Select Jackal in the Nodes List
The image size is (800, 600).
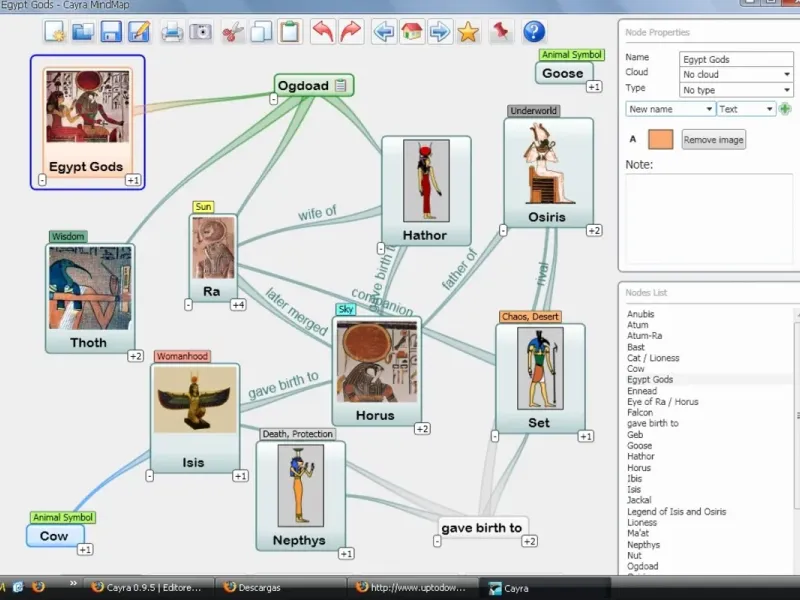pos(639,500)
